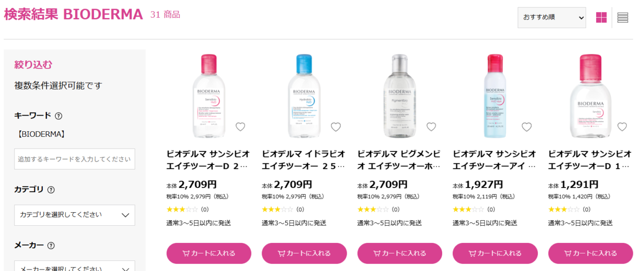Image resolution: width=644 pixels, height=271 pixels.
Task: Open ビオデルマ イドラビオ エイチツーオー product title link
Action: 304,160
